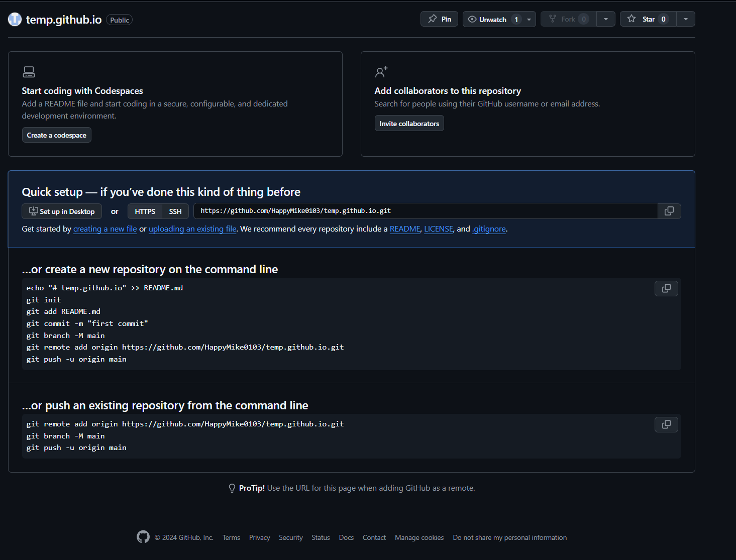Click the Create a codespace button
Screen dimensions: 736x560
point(57,135)
